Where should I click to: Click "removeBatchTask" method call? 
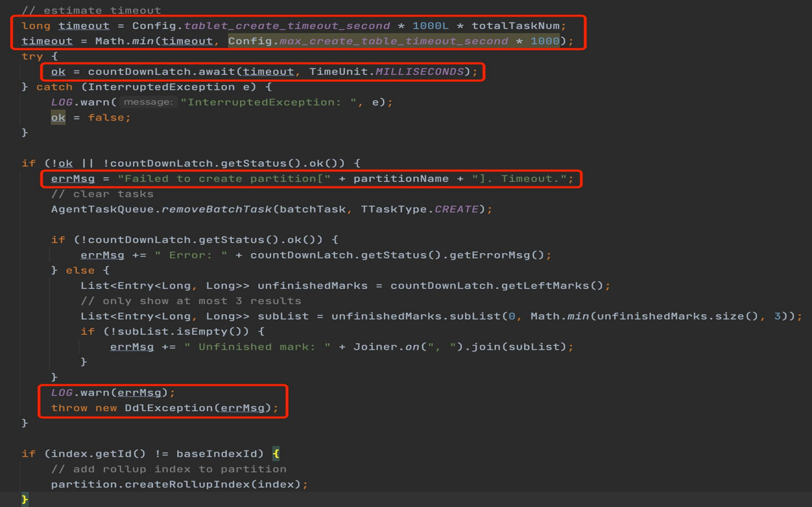217,209
